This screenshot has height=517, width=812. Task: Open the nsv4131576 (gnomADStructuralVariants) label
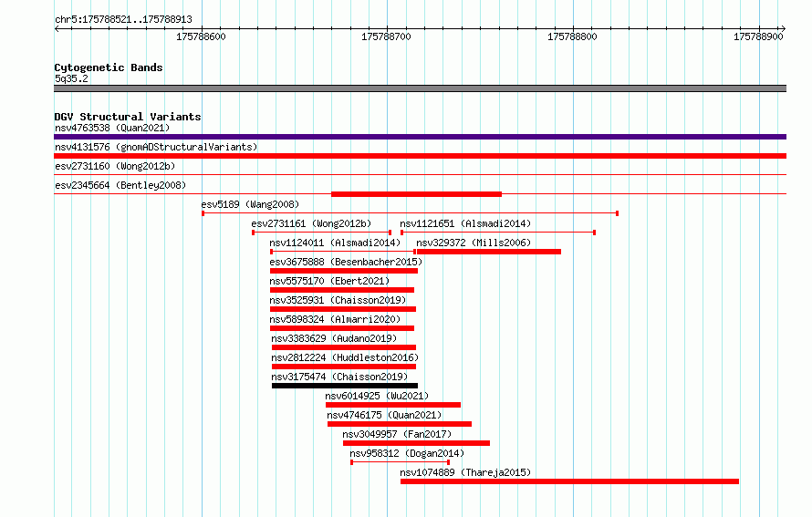click(x=156, y=147)
